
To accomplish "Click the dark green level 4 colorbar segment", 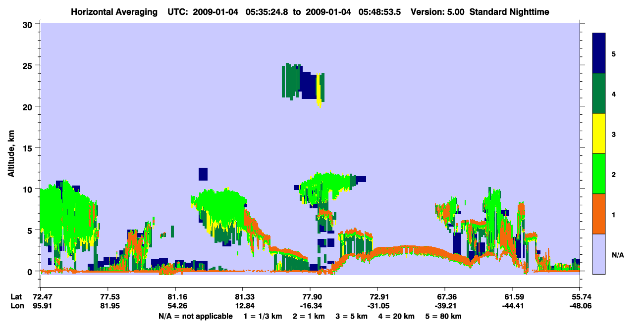I will [599, 94].
